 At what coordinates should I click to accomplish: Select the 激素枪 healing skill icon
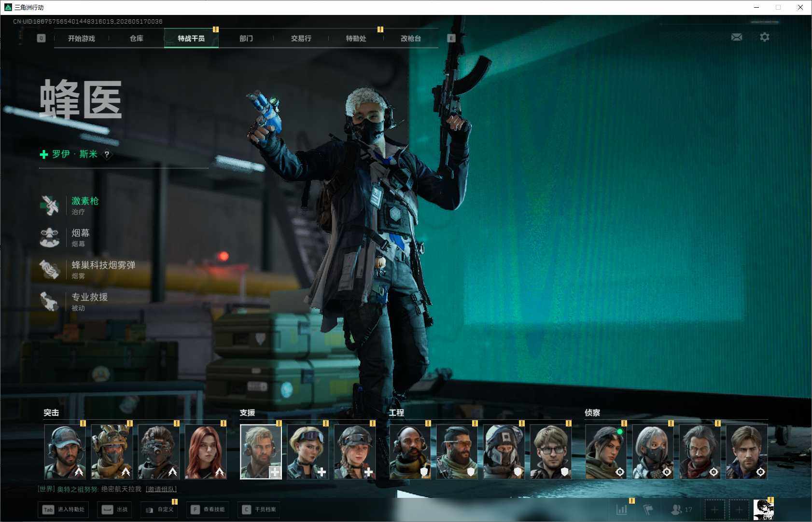point(49,206)
